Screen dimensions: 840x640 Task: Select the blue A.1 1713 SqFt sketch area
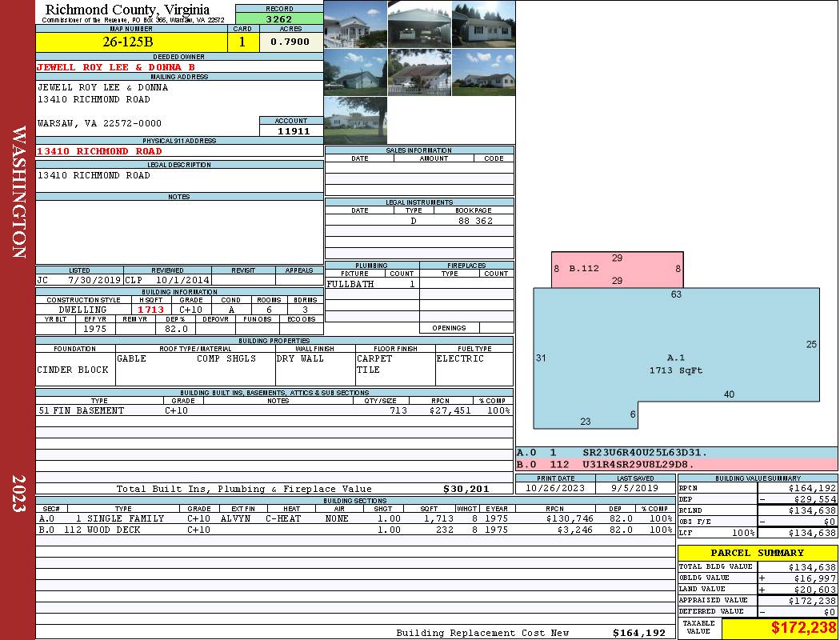click(676, 358)
